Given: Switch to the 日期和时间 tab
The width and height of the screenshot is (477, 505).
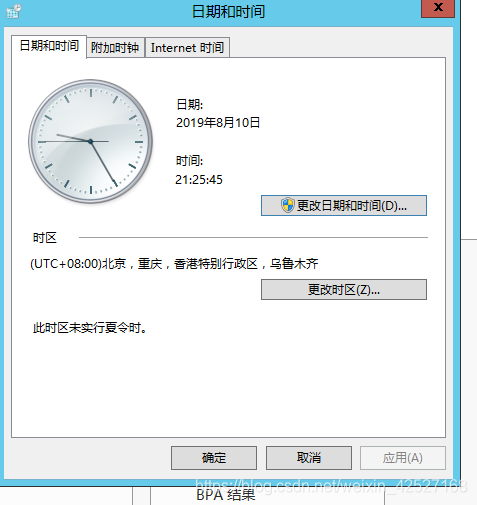Looking at the screenshot, I should pyautogui.click(x=49, y=46).
